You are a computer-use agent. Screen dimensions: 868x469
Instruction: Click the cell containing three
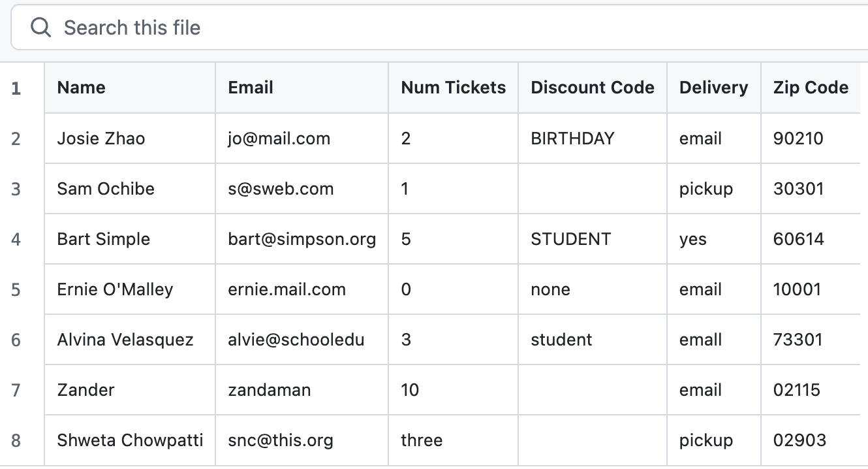454,440
